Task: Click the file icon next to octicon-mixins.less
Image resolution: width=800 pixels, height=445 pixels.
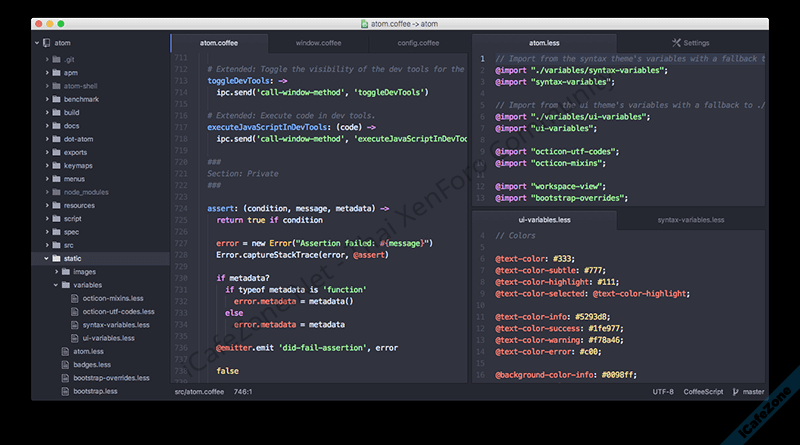Action: (75, 298)
